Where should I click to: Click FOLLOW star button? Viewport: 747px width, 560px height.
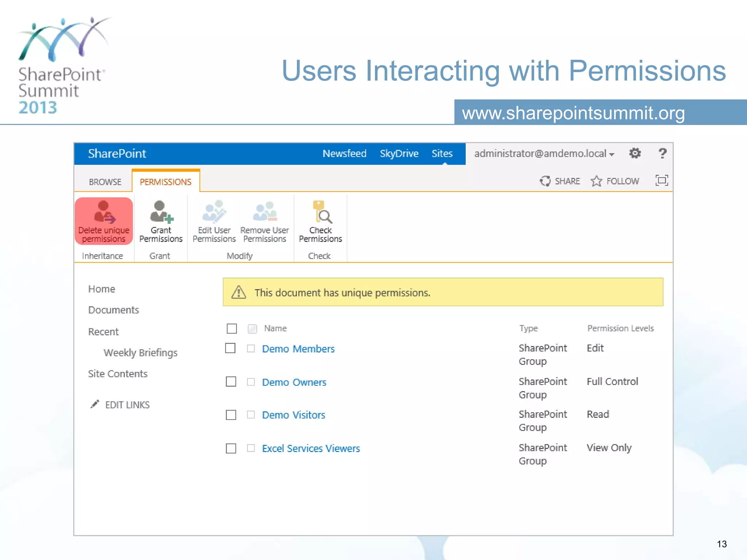click(x=615, y=181)
